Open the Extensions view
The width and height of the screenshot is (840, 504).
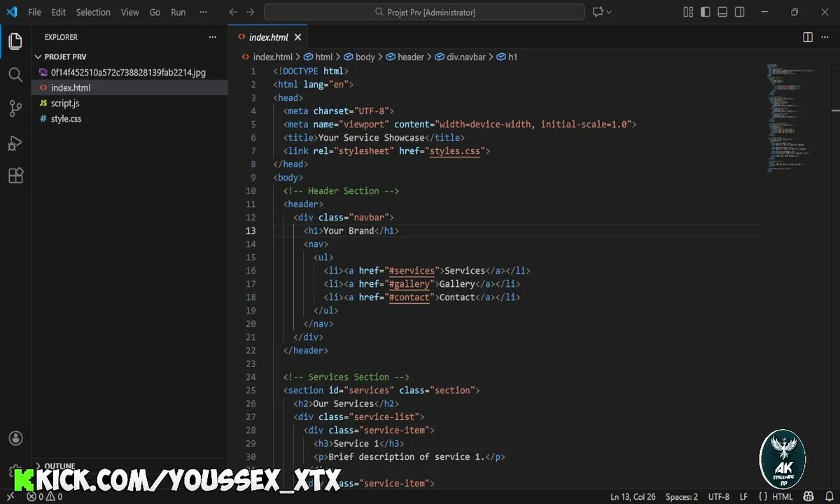(x=15, y=176)
